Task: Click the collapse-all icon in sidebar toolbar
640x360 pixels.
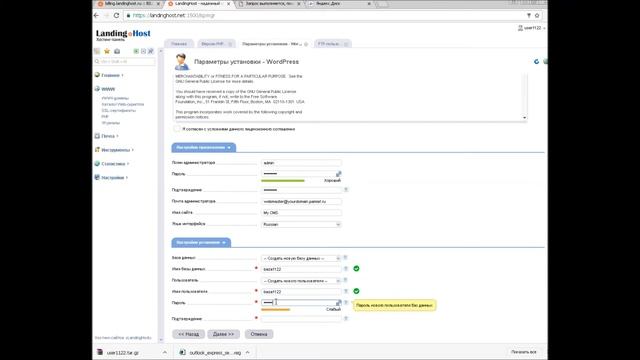Action: pos(143,51)
